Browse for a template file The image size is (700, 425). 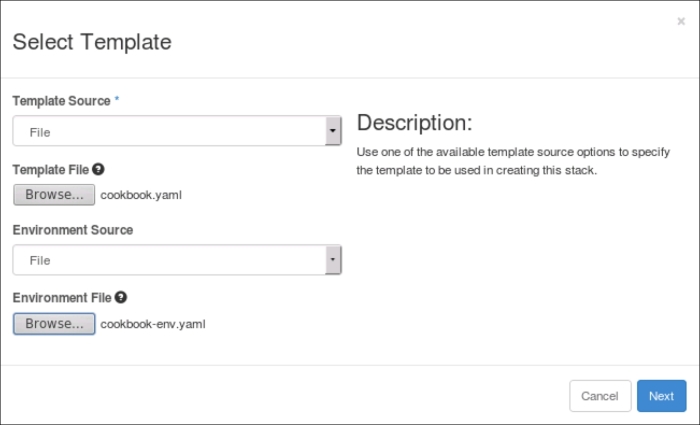54,195
